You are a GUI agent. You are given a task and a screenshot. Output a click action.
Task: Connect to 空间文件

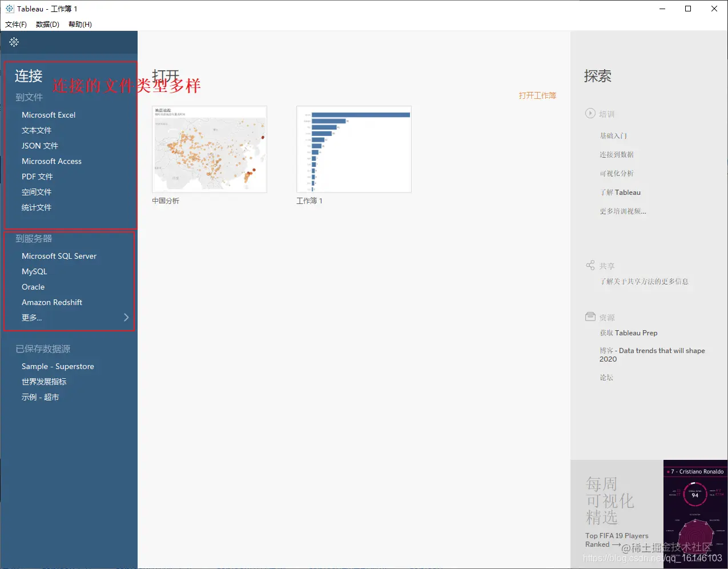pyautogui.click(x=37, y=192)
